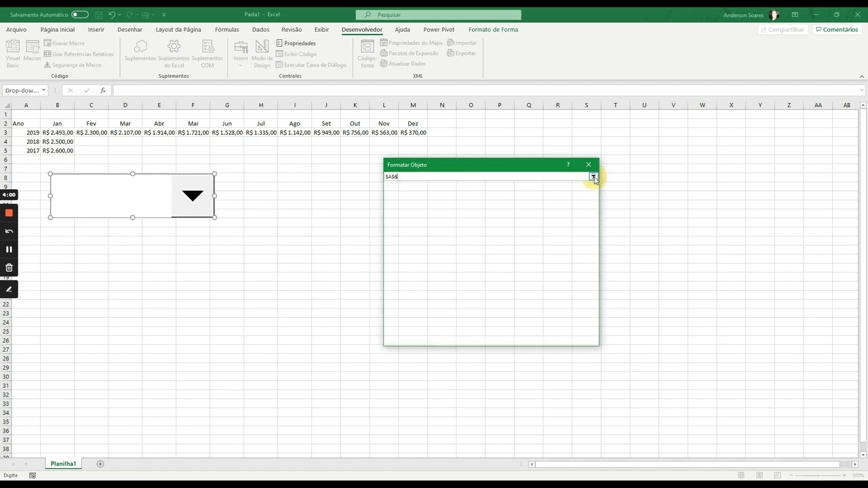Toggle Modo de Design
Image resolution: width=868 pixels, height=488 pixels.
tap(262, 54)
